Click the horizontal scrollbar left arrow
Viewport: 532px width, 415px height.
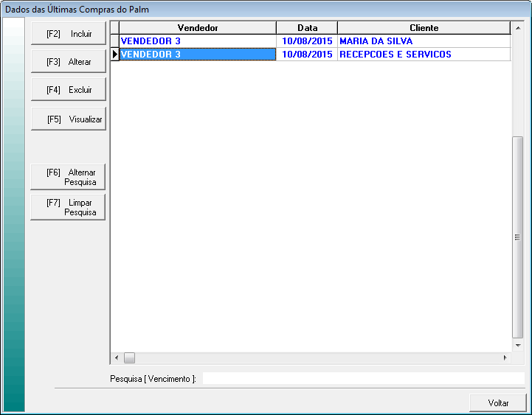pyautogui.click(x=117, y=358)
